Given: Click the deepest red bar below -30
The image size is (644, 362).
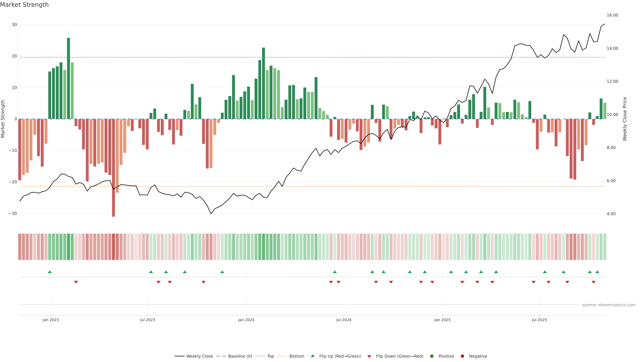Looking at the screenshot, I should point(114,168).
